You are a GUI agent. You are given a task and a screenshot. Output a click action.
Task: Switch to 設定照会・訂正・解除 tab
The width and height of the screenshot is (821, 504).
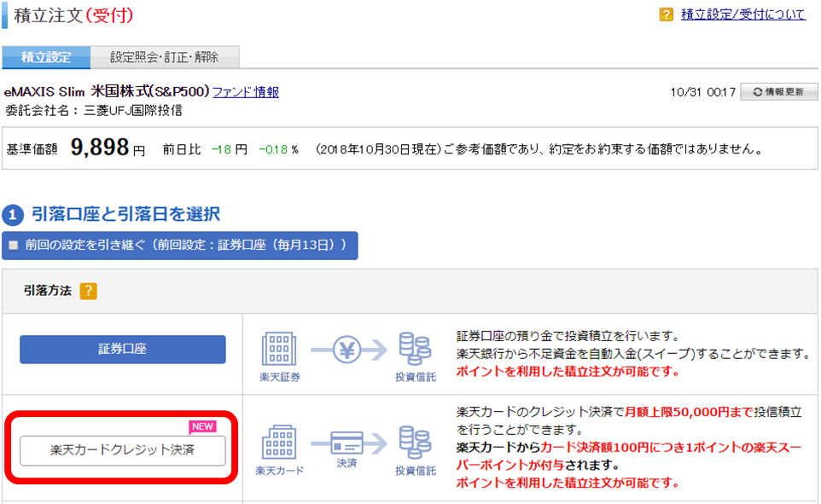(x=165, y=57)
